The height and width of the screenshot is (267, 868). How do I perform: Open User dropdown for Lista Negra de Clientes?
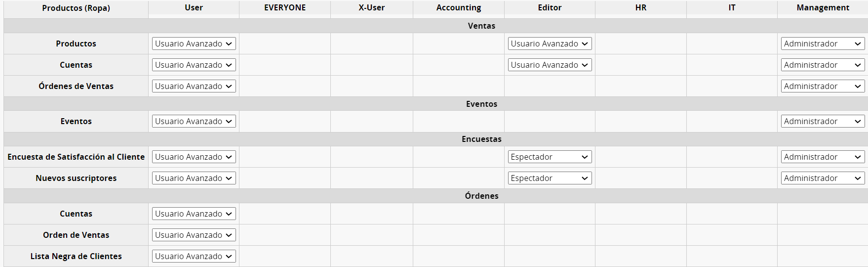(194, 256)
